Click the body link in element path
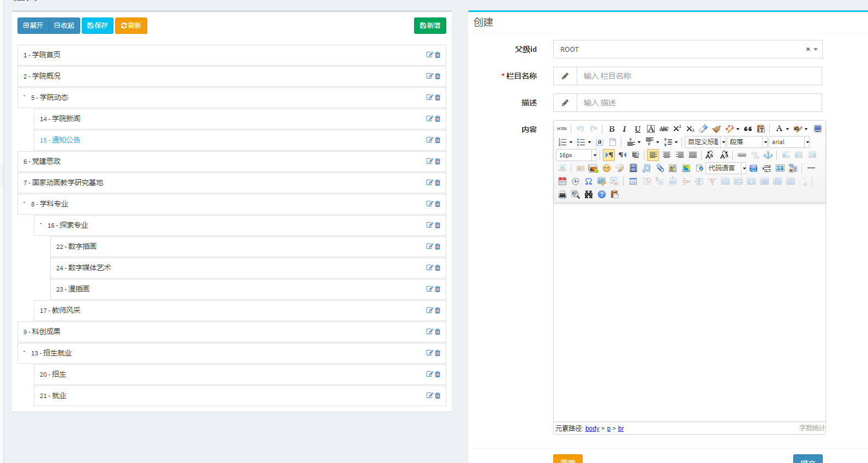The width and height of the screenshot is (868, 463). pos(592,429)
